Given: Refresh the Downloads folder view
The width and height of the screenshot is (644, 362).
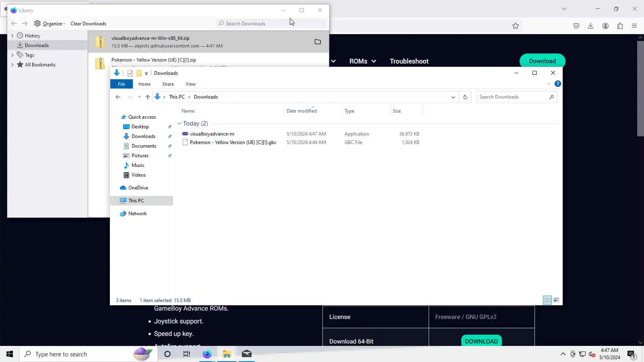Looking at the screenshot, I should point(465,97).
